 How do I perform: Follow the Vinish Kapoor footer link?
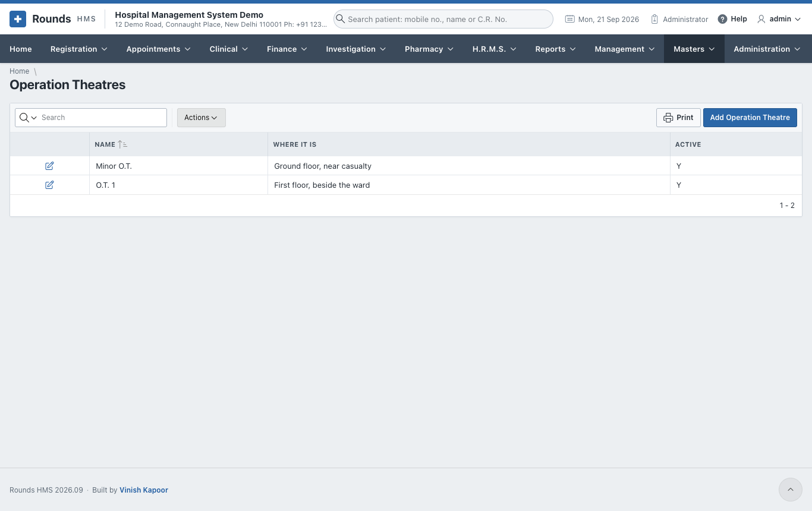144,490
